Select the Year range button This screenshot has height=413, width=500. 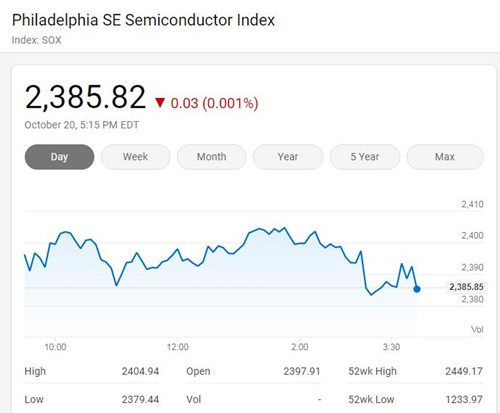[x=288, y=157]
